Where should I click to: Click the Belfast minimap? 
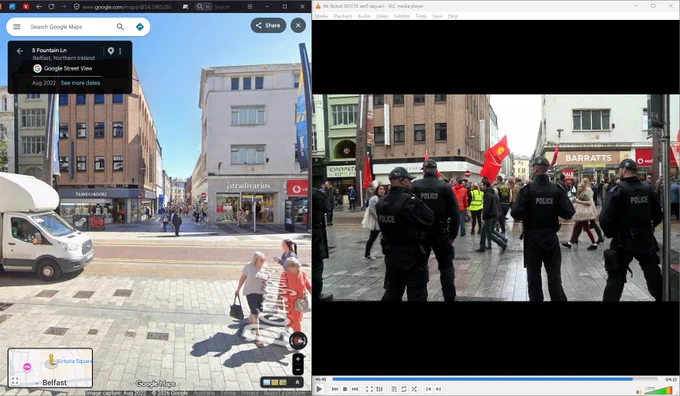point(50,368)
